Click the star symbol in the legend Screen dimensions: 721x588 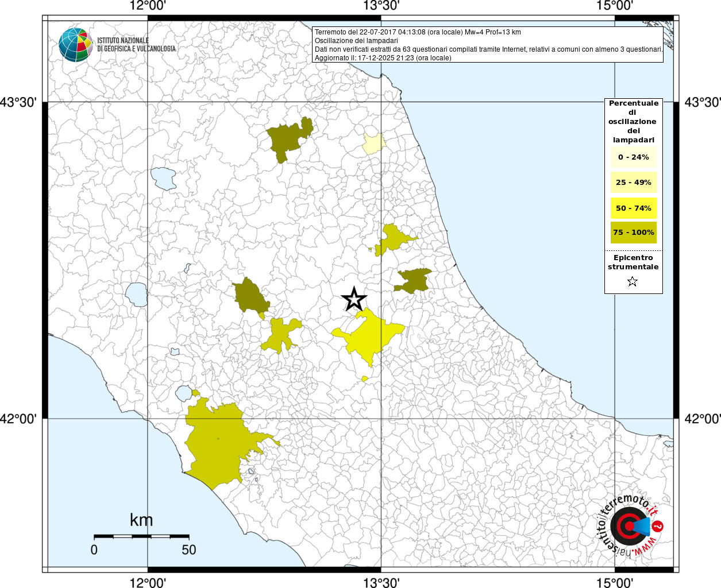pos(633,281)
